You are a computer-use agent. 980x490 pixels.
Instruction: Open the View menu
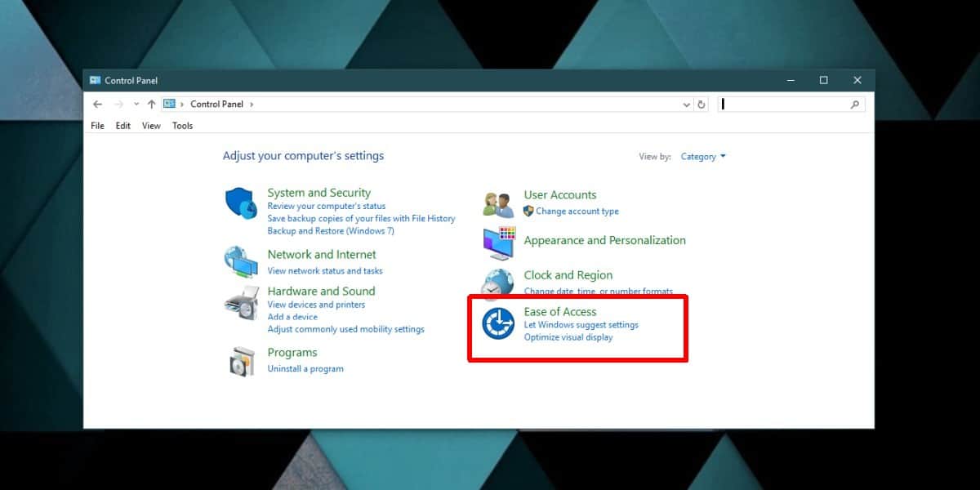click(x=151, y=126)
